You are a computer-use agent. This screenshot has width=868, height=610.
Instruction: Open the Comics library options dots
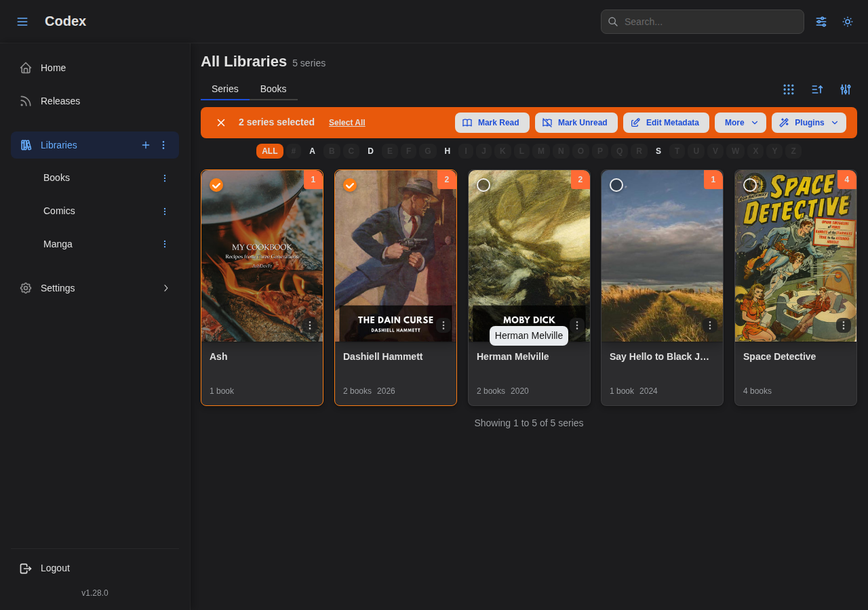pyautogui.click(x=164, y=211)
